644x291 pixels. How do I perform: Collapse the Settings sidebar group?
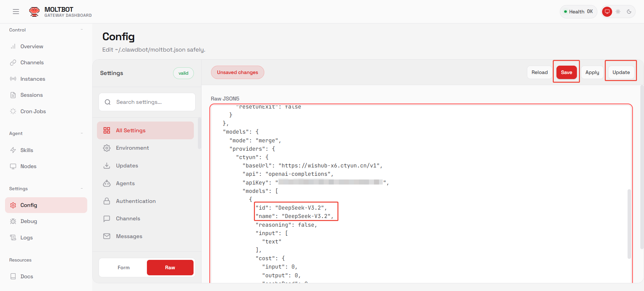pos(82,189)
